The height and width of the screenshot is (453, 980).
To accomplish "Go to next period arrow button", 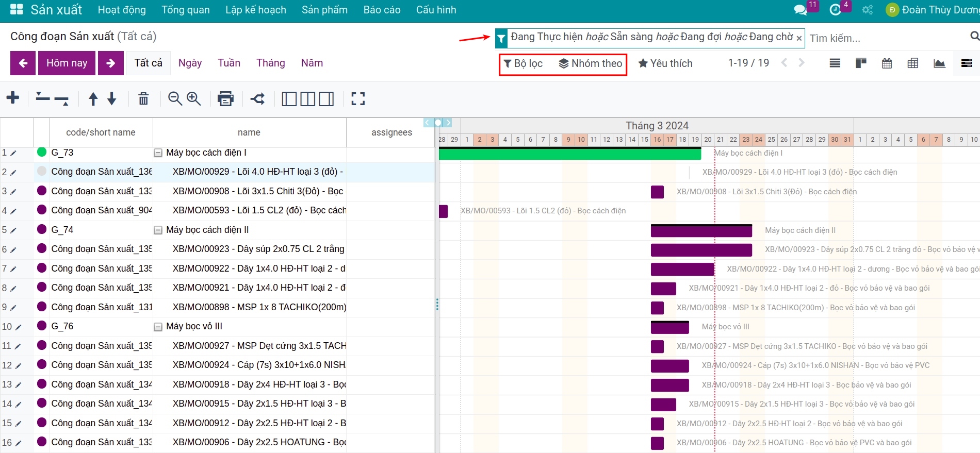I will (x=111, y=63).
